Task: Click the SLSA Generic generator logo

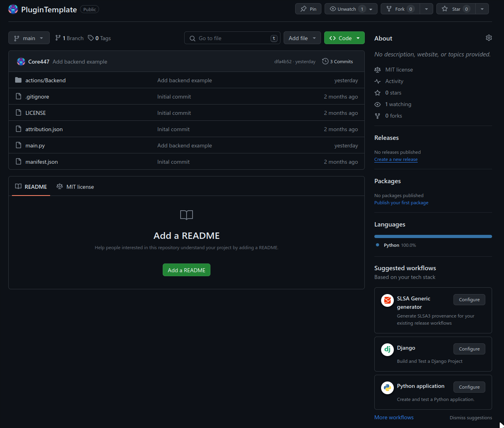Action: point(387,300)
